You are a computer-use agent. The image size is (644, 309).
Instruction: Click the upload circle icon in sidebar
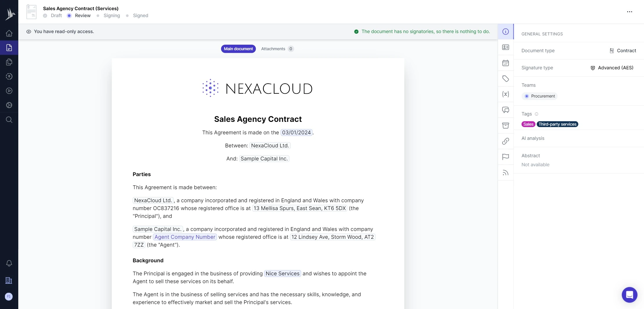click(9, 76)
